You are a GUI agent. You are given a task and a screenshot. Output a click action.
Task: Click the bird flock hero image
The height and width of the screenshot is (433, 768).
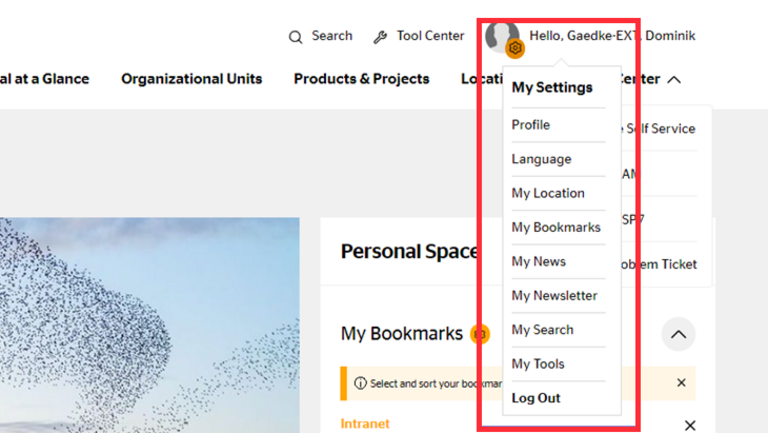(x=150, y=320)
